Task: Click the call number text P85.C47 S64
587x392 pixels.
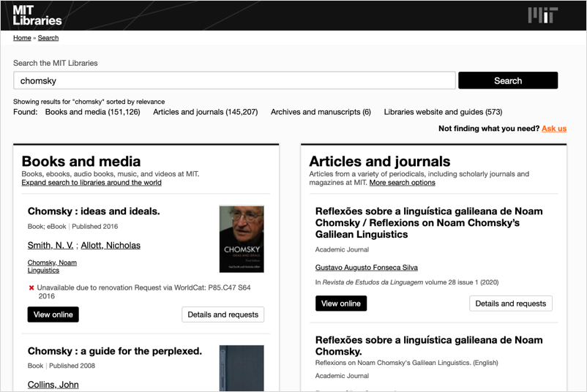Action: [x=229, y=287]
